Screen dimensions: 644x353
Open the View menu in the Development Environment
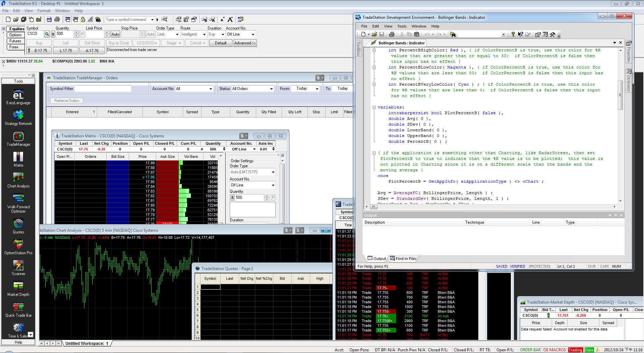pos(388,26)
